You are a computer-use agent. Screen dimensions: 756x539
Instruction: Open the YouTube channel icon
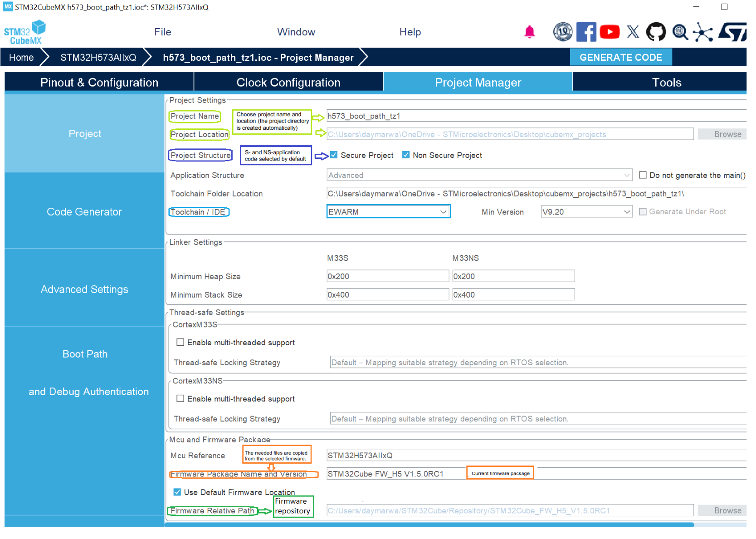click(x=610, y=32)
